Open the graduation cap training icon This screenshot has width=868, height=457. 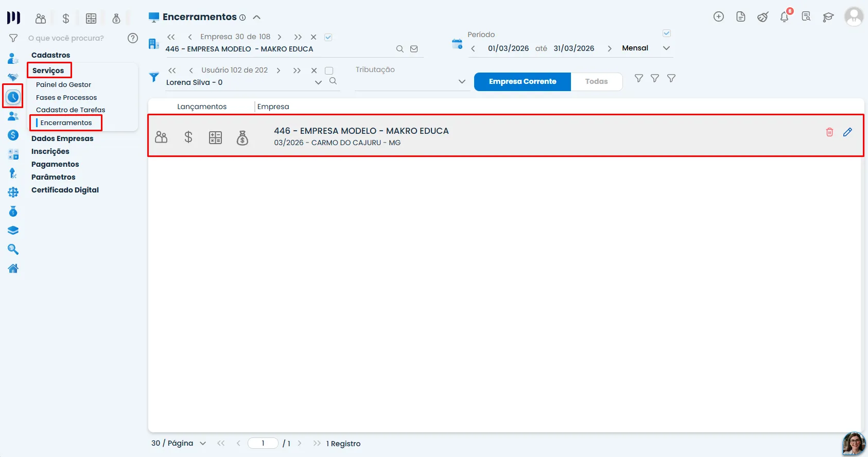pyautogui.click(x=828, y=17)
